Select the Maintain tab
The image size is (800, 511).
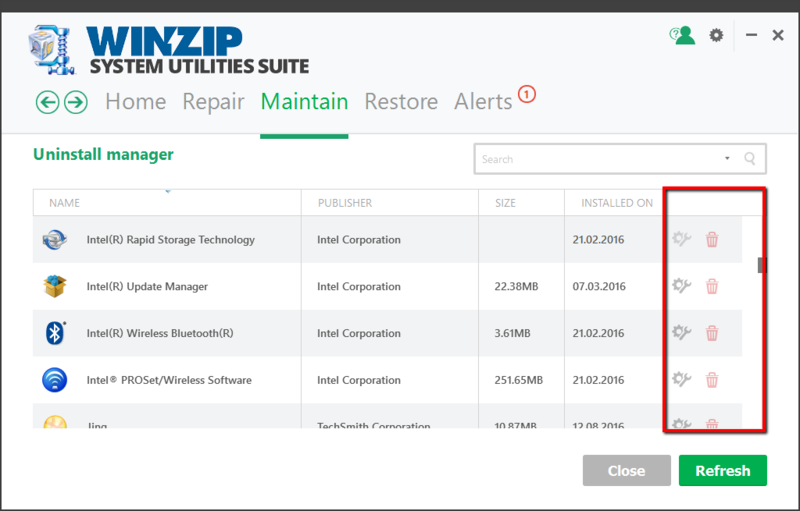[304, 101]
